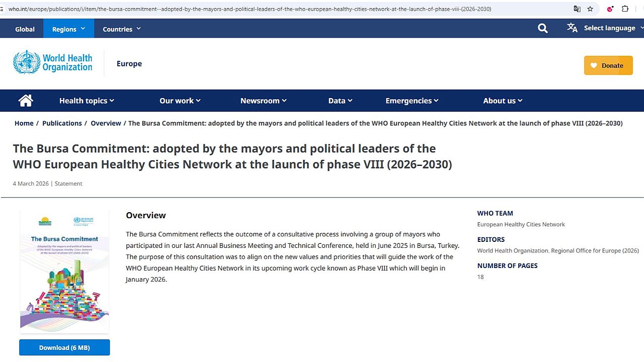Click the Donate button
The image size is (644, 362).
point(608,65)
